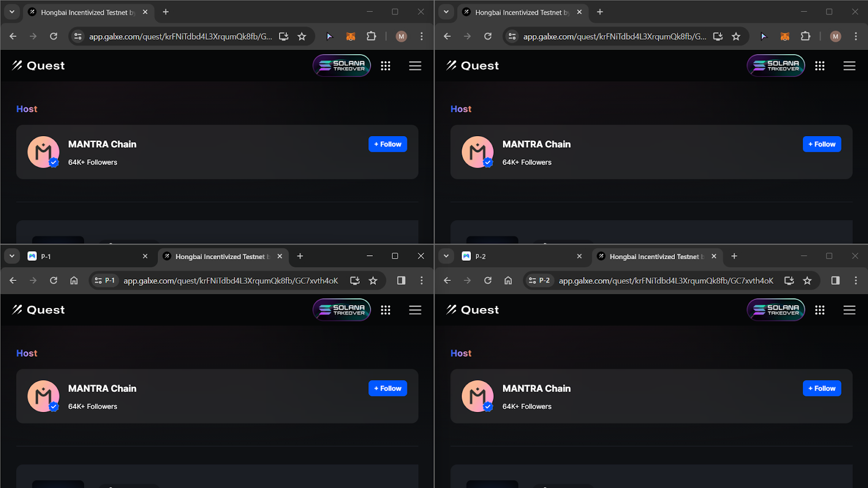Switch to P-2 tab in bottom-right window

pyautogui.click(x=523, y=256)
